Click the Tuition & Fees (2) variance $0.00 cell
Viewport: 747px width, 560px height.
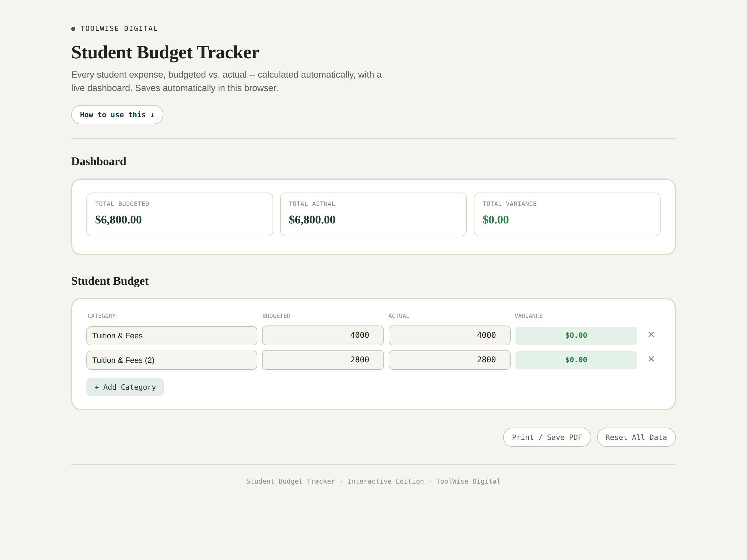coord(576,360)
